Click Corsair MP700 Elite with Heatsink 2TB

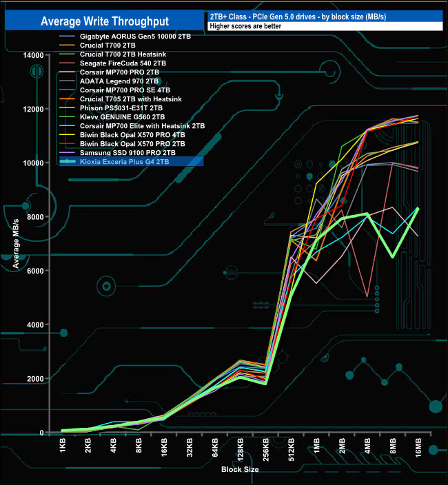pos(142,126)
